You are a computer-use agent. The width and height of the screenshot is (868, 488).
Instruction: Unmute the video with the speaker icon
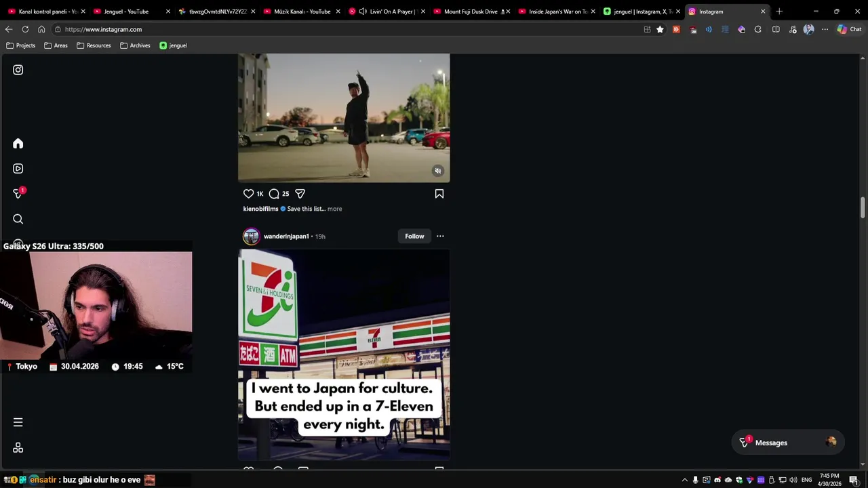pos(438,171)
